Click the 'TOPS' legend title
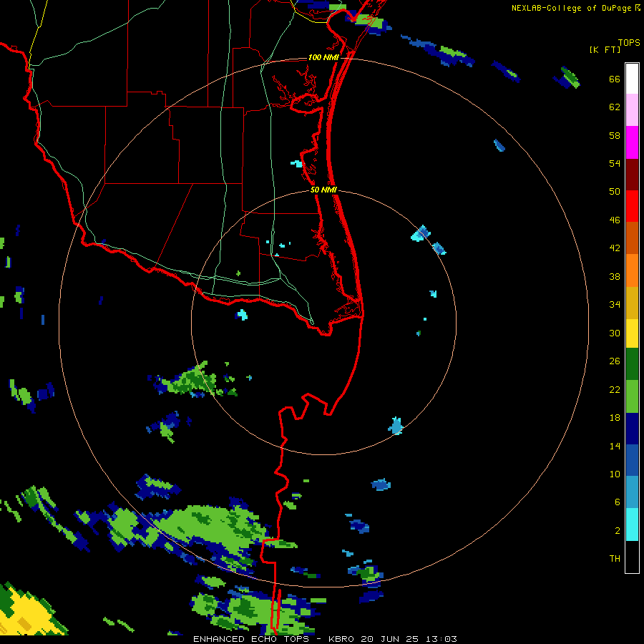The width and height of the screenshot is (644, 644). point(629,42)
